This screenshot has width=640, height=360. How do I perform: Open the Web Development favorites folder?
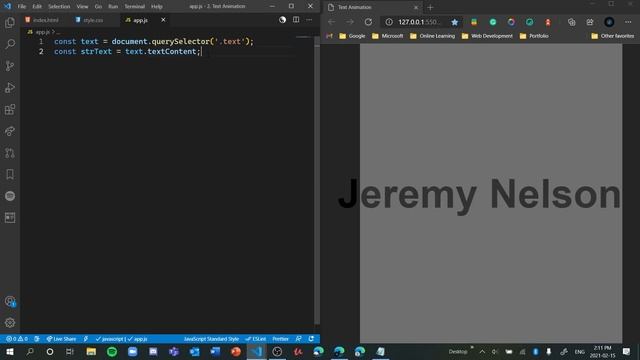pos(487,36)
